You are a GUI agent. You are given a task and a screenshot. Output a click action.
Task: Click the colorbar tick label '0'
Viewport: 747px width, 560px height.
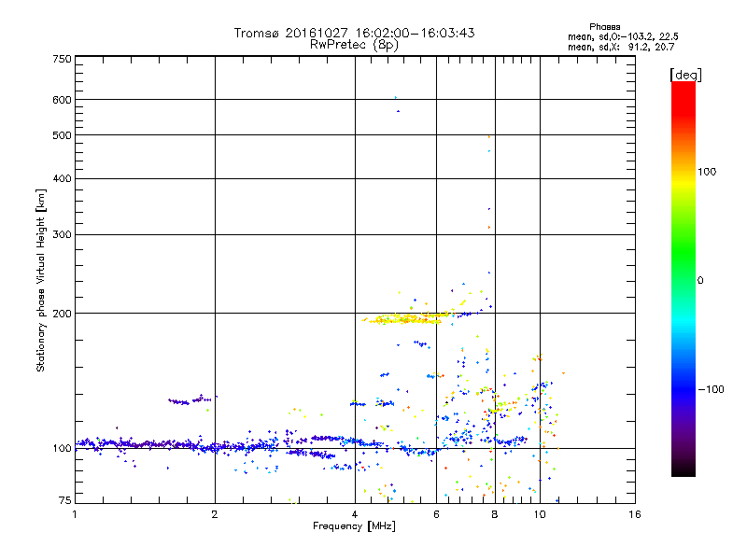700,281
